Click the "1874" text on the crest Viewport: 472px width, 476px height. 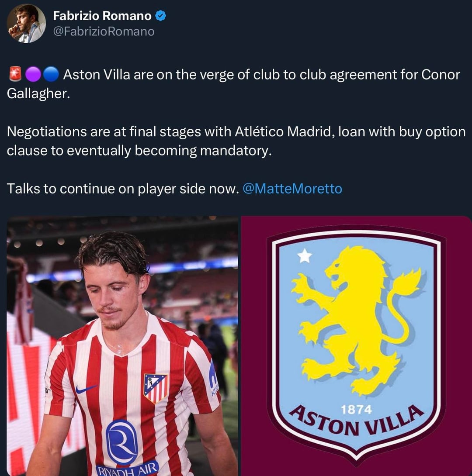pos(357,410)
